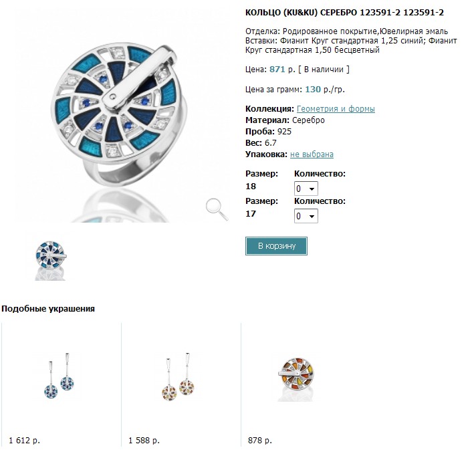
Task: Open the blue earrings similar item
Action: [x=60, y=380]
